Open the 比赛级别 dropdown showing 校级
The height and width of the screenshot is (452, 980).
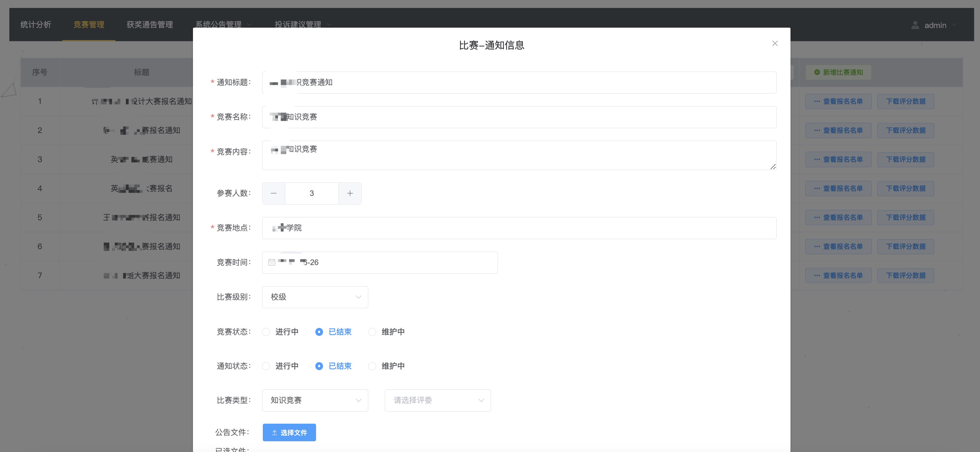315,297
